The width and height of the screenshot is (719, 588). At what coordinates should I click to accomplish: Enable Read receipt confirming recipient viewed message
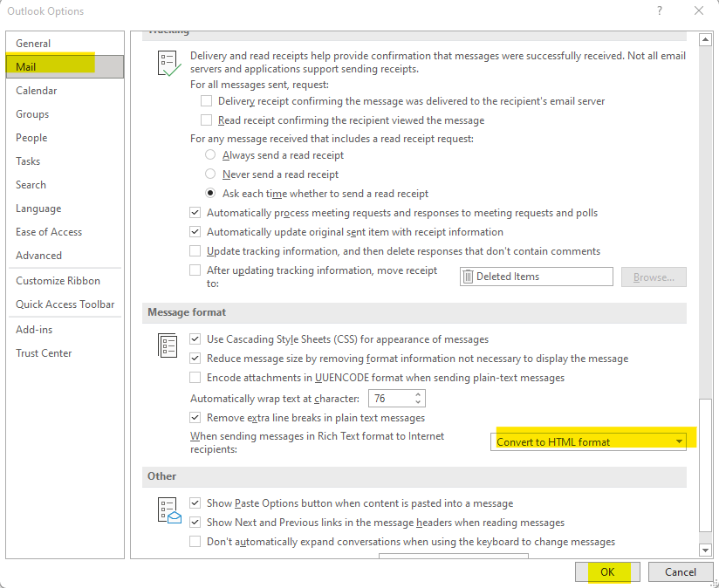pyautogui.click(x=206, y=120)
